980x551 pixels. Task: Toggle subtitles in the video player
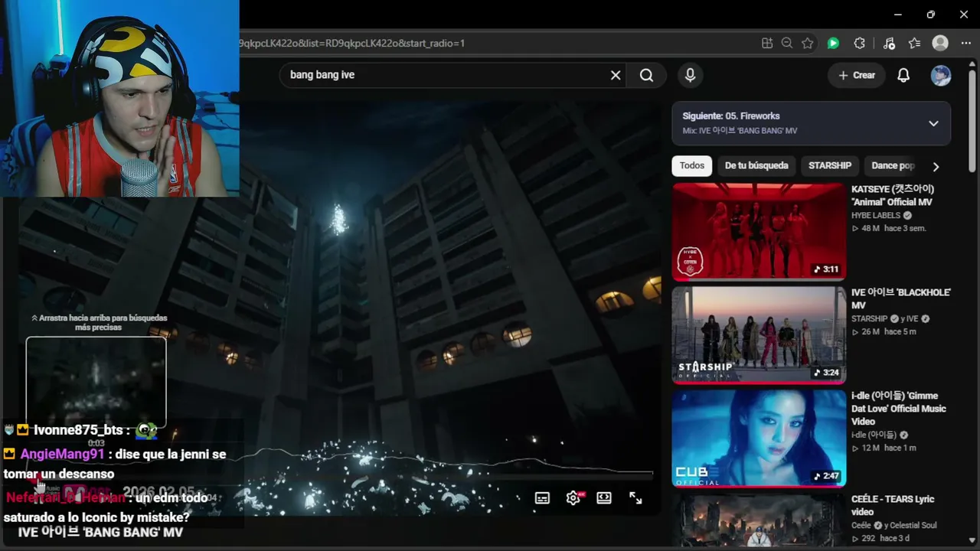coord(542,498)
